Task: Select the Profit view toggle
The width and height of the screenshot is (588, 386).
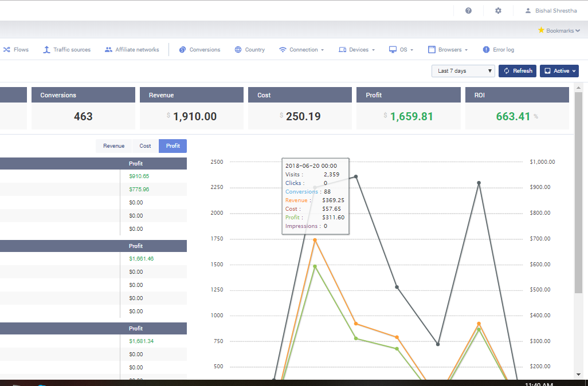Action: (x=173, y=146)
